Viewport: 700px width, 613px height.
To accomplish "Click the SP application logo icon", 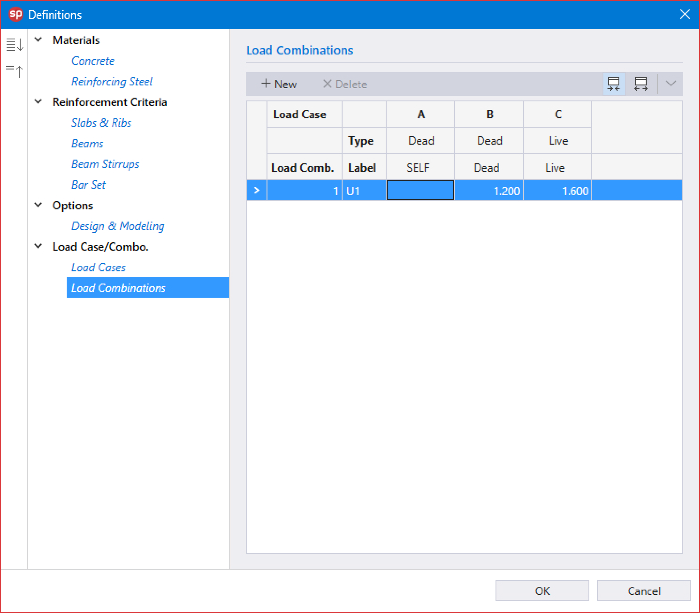I will 15,14.
